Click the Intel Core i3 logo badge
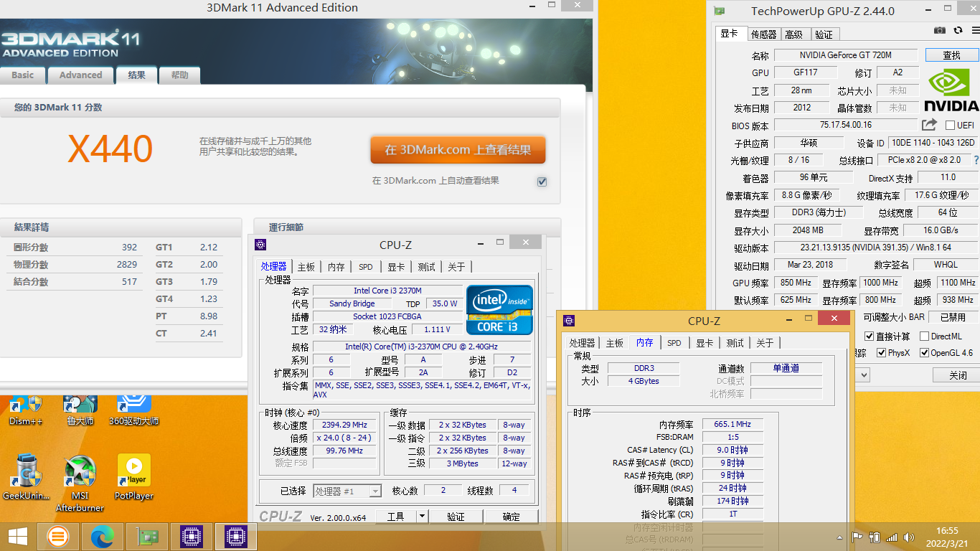The width and height of the screenshot is (980, 551). 499,310
